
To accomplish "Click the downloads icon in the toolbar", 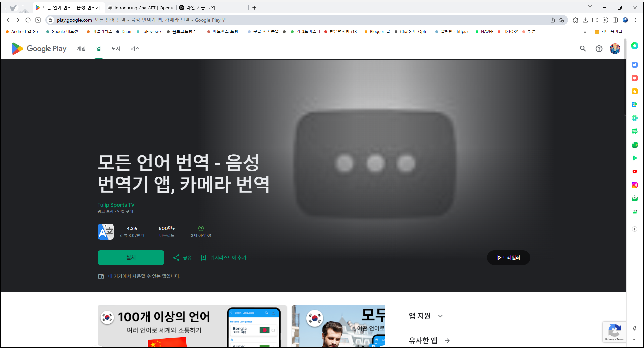I will click(585, 20).
